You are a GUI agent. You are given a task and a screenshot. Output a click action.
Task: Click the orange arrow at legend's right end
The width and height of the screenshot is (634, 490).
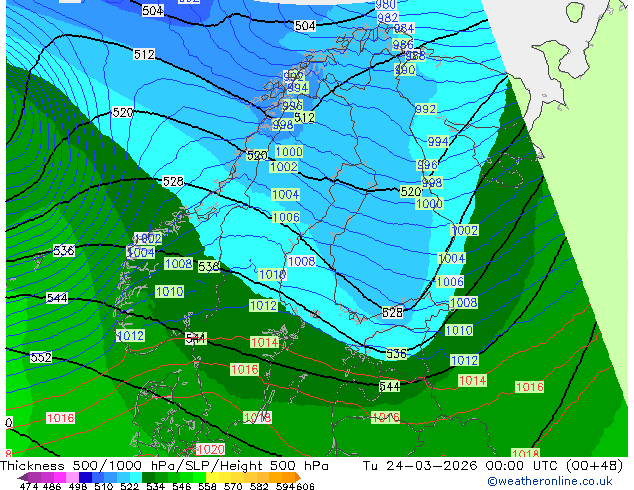[x=298, y=477]
